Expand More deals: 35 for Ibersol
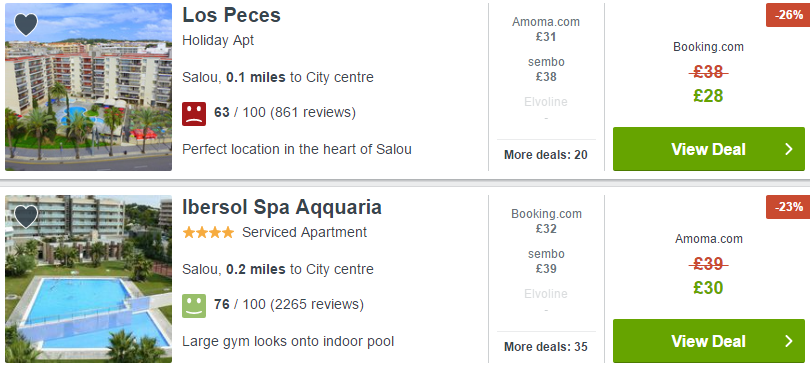 [x=546, y=347]
